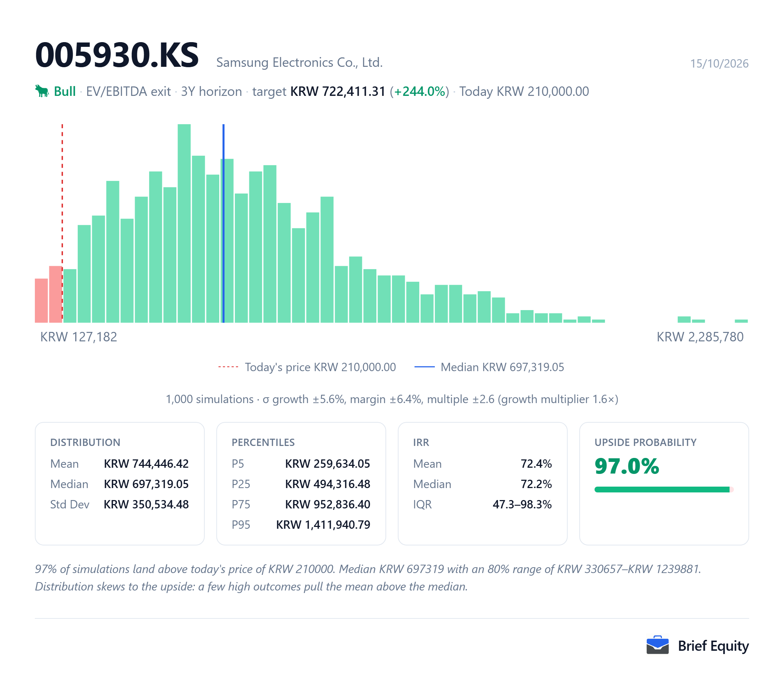
Task: Click the rightmost green histogram bar
Action: 741,321
